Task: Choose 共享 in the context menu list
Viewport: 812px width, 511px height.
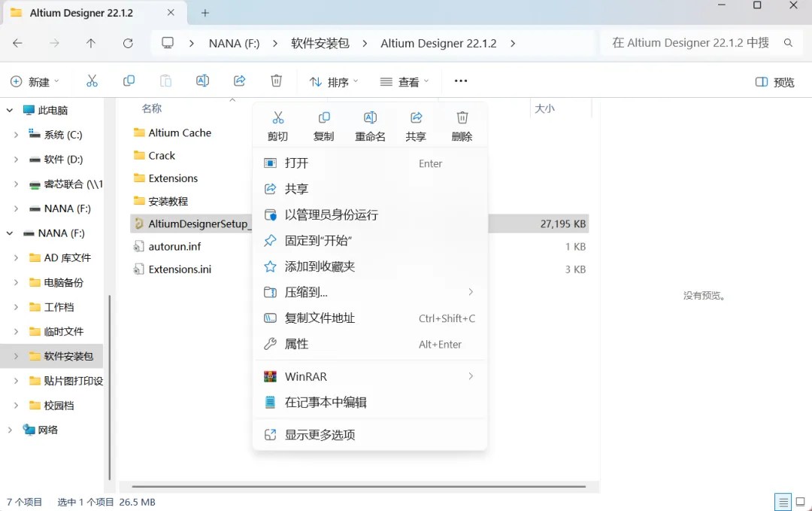Action: tap(370, 189)
